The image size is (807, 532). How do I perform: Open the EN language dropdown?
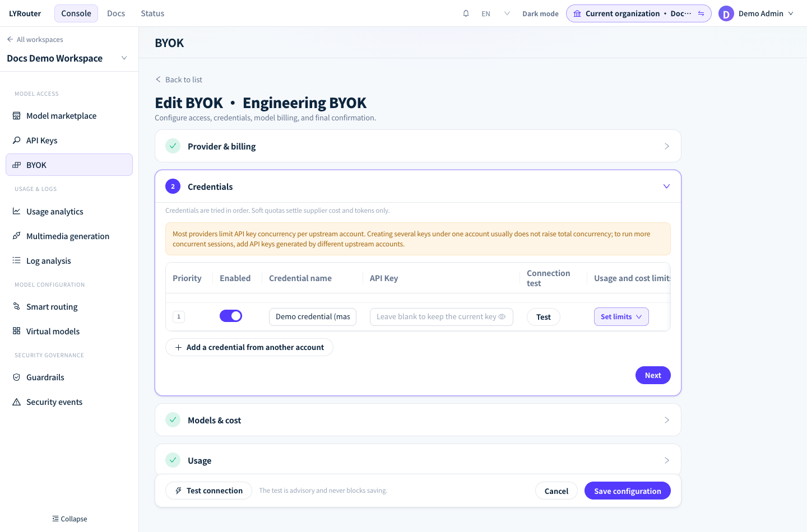coord(495,13)
